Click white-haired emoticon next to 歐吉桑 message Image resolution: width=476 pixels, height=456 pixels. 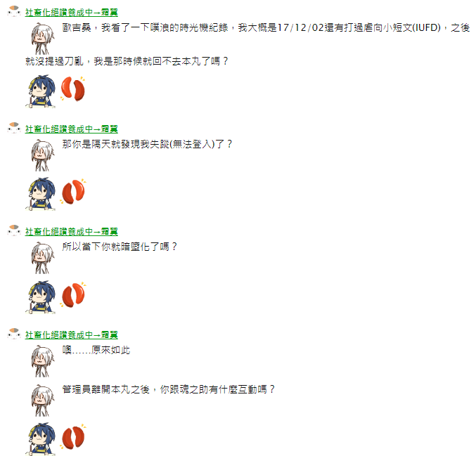(43, 39)
